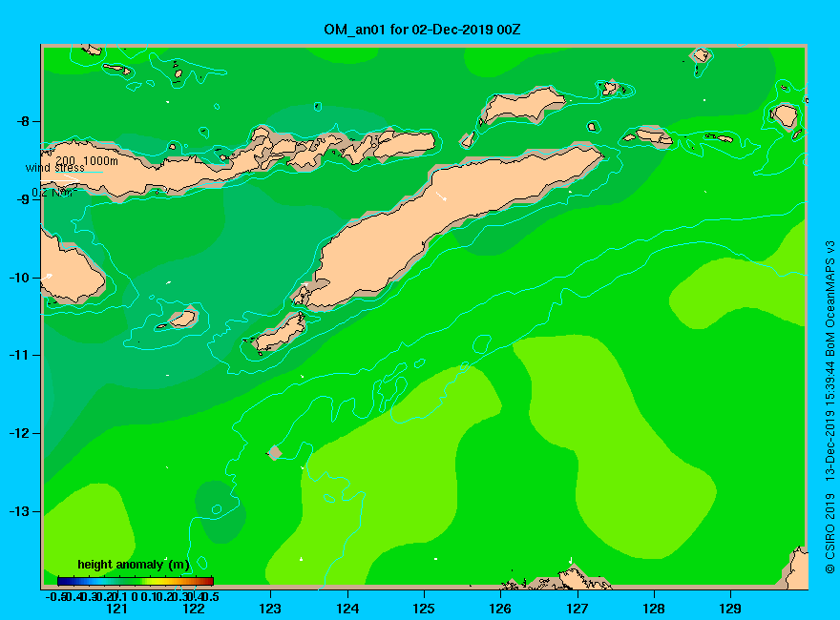
Task: Click the small diamond-shaped reef near 123, -12
Action: pyautogui.click(x=274, y=453)
